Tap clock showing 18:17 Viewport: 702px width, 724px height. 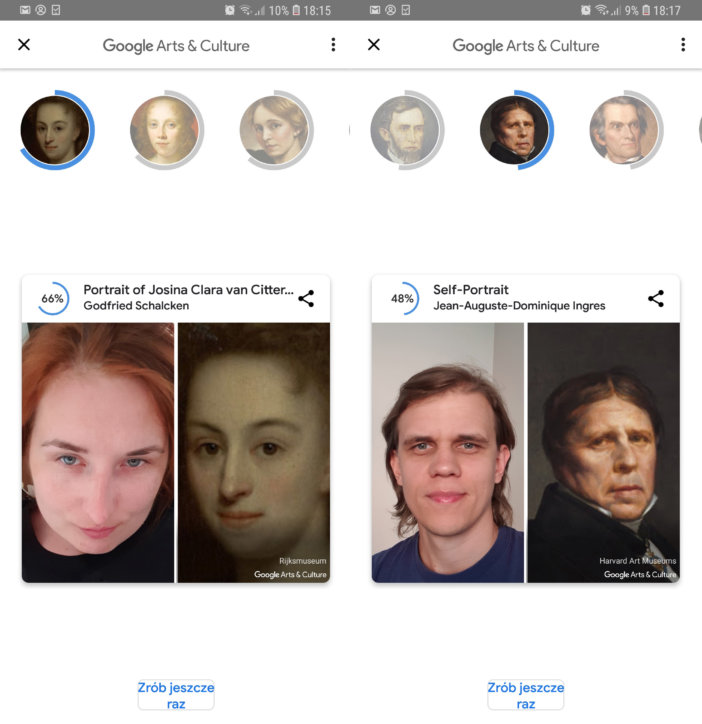667,11
